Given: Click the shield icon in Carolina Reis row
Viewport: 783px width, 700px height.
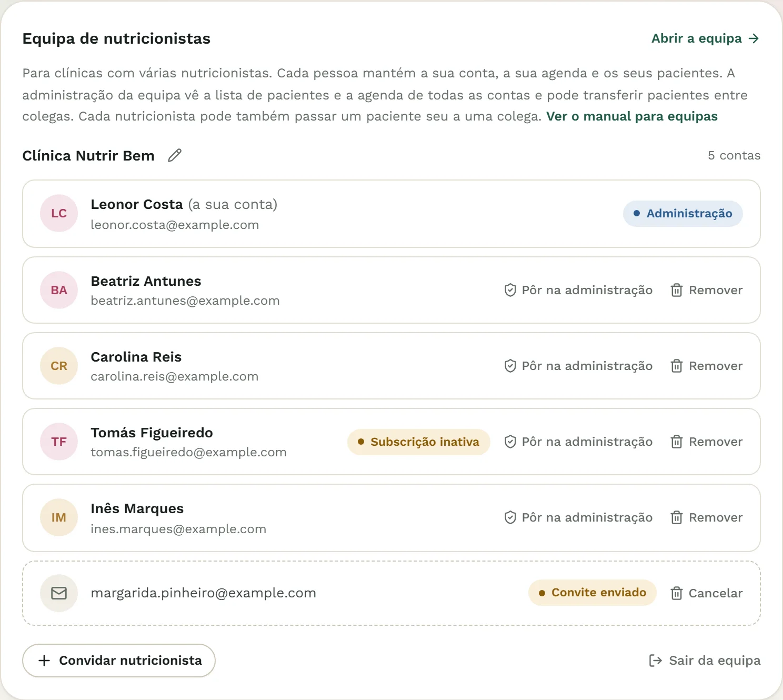Looking at the screenshot, I should coord(510,366).
